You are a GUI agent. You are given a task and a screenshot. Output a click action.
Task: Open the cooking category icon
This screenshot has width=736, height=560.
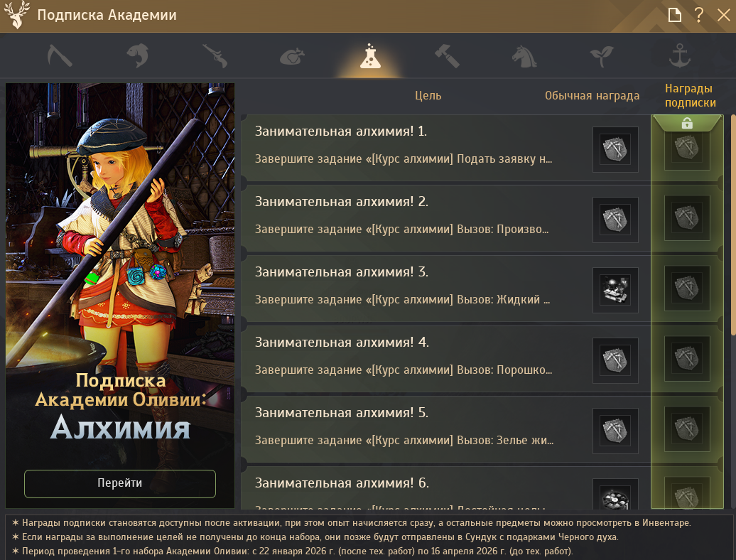292,58
